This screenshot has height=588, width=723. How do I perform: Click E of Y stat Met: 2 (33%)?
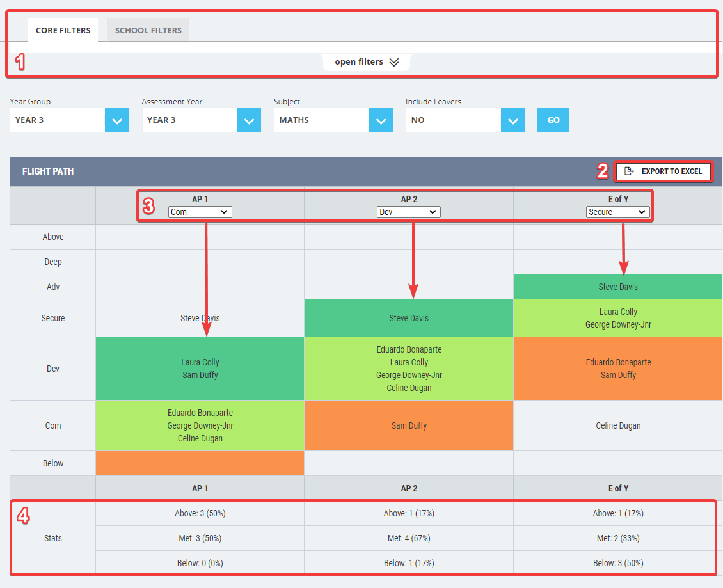coord(618,538)
